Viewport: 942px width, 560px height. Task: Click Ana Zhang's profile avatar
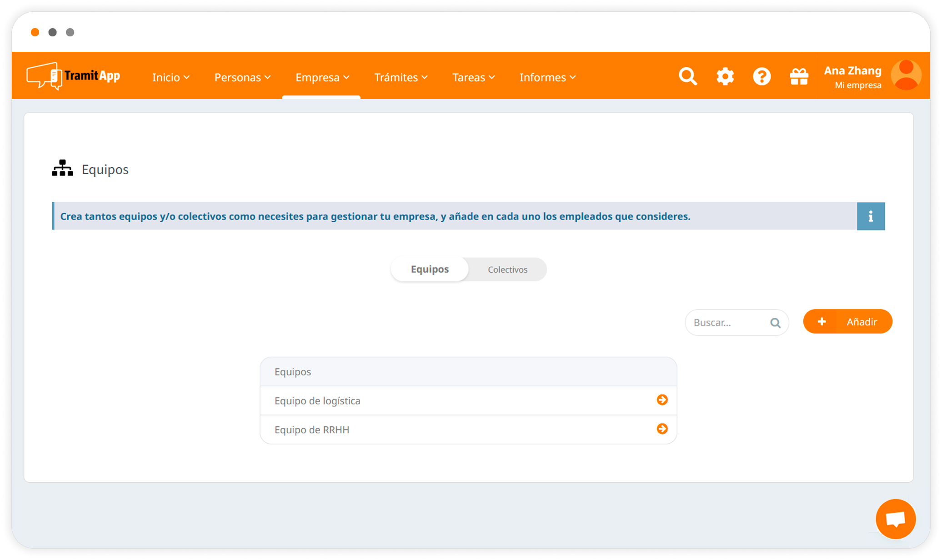point(906,75)
